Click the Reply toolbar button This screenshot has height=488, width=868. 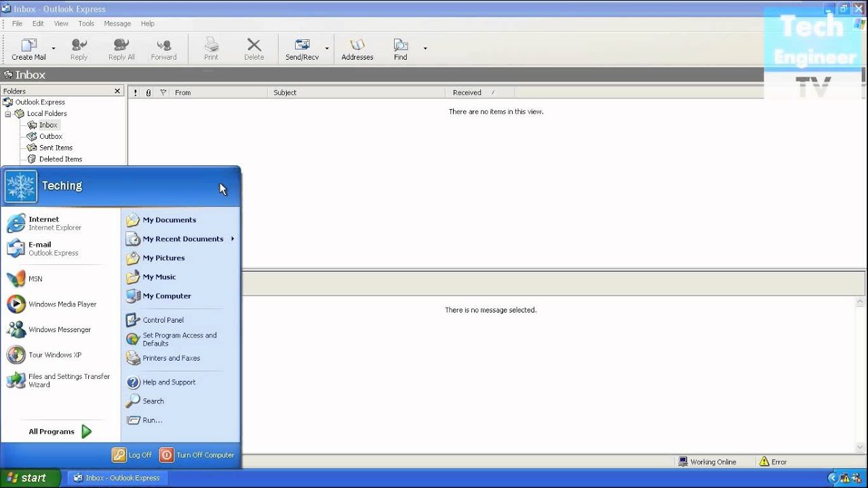[x=79, y=49]
